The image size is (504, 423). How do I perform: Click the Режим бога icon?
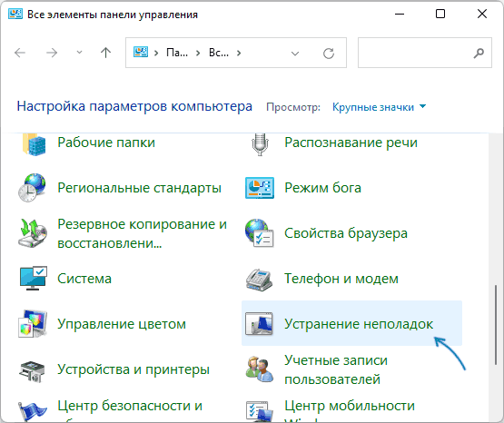tap(260, 188)
